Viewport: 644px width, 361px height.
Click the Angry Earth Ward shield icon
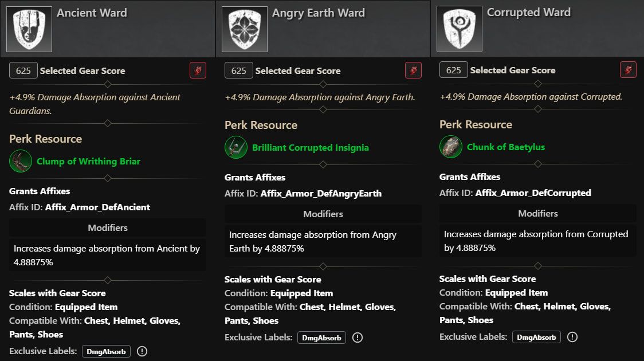point(245,29)
